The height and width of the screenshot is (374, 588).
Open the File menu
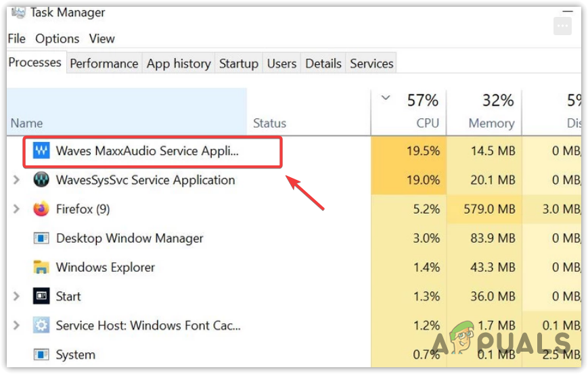[x=16, y=39]
